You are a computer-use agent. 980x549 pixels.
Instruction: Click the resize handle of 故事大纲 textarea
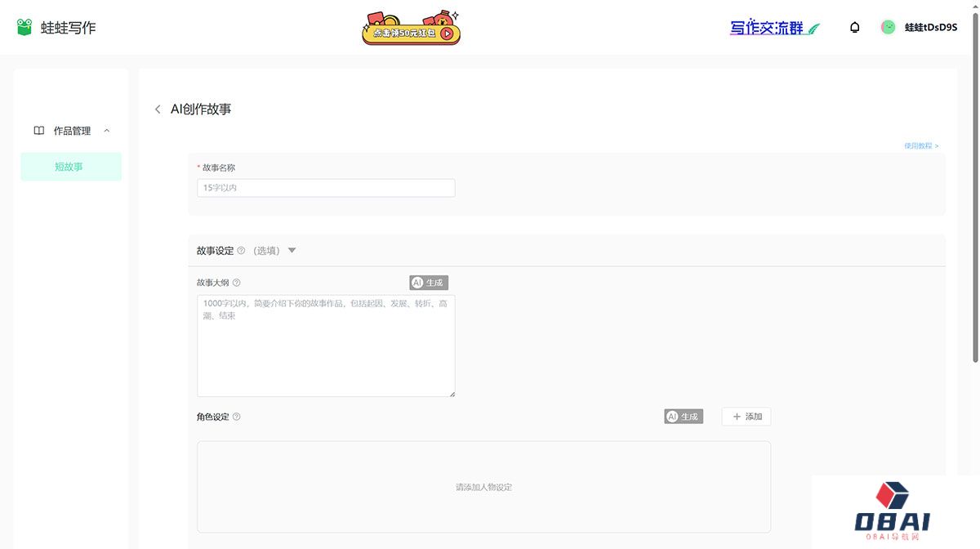(452, 394)
